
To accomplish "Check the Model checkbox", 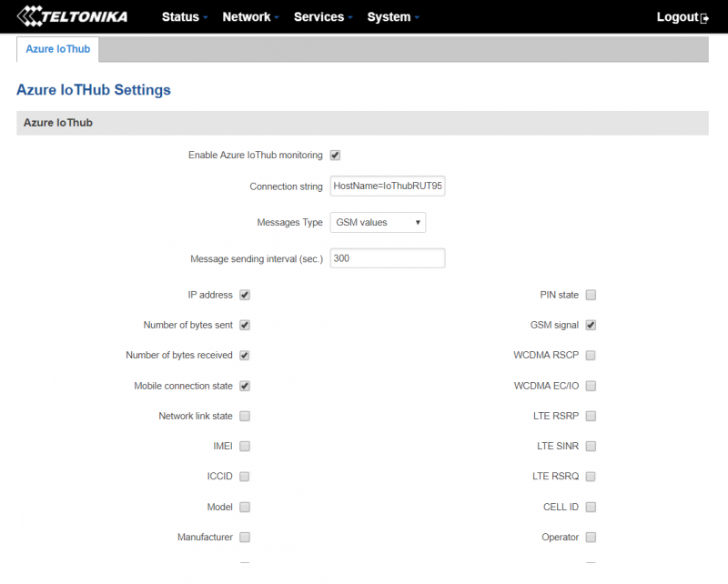I will point(245,507).
